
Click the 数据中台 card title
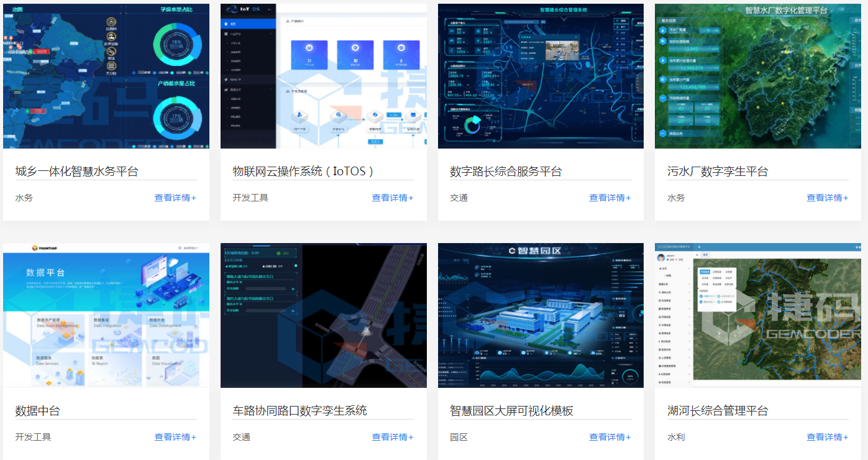tap(38, 411)
